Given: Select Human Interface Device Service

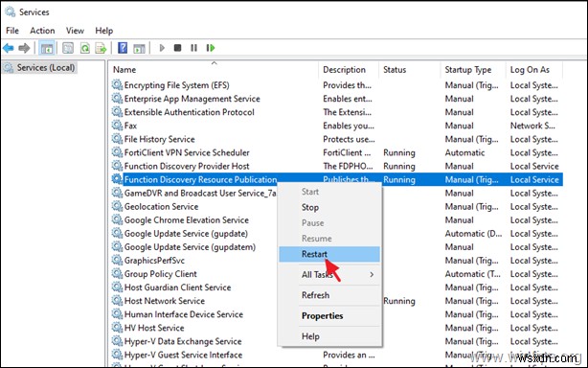Looking at the screenshot, I should (183, 314).
